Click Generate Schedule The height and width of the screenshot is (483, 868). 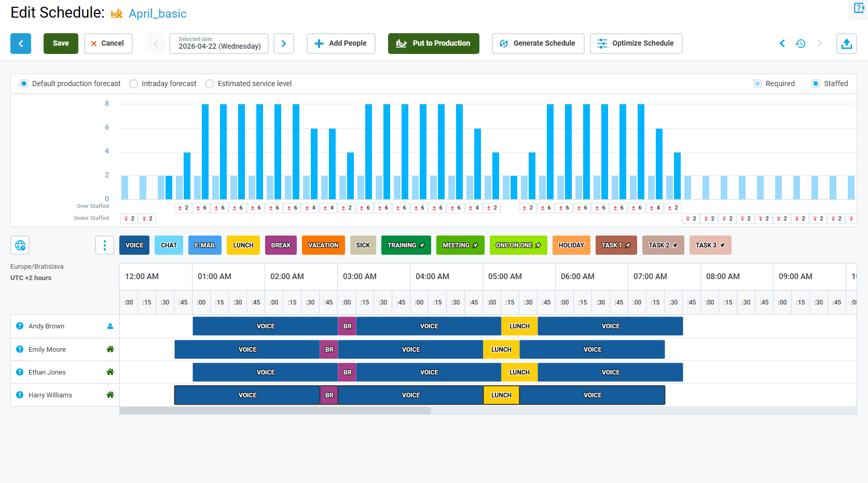point(538,44)
